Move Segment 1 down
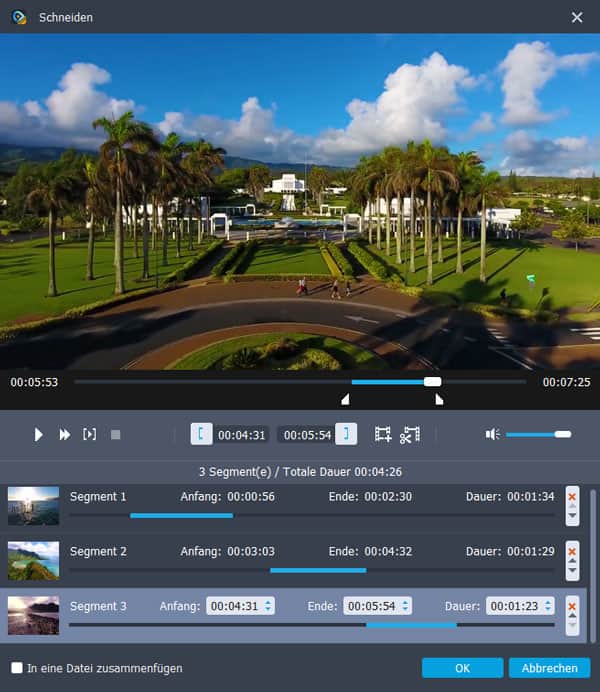Screen dimensions: 600x692 click(572, 515)
